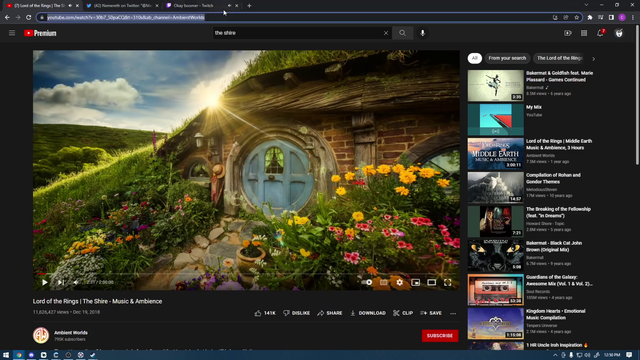Viewport: 640px width, 360px height.
Task: Open Bakermat Black Cat John Brown video
Action: click(x=496, y=256)
